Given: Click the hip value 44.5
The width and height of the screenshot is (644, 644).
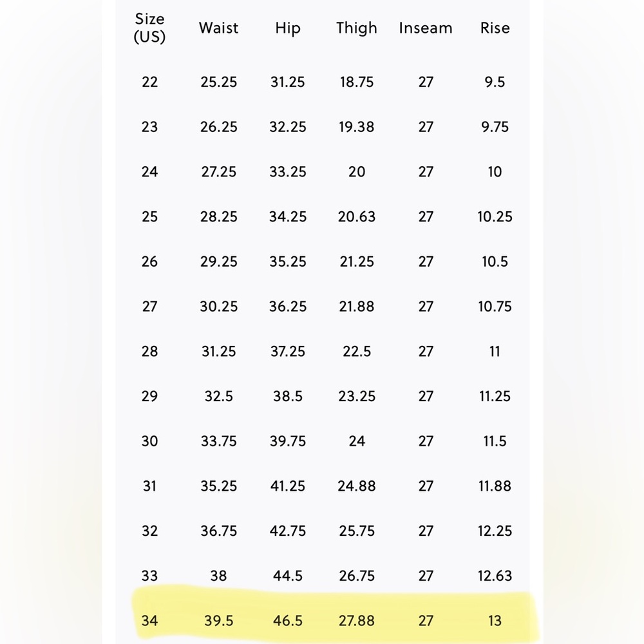Looking at the screenshot, I should point(287,576).
